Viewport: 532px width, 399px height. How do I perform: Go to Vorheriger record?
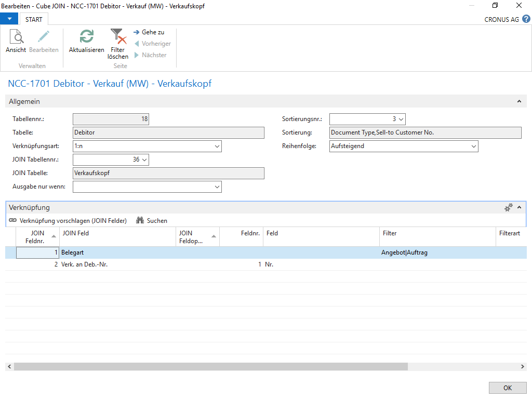click(153, 44)
